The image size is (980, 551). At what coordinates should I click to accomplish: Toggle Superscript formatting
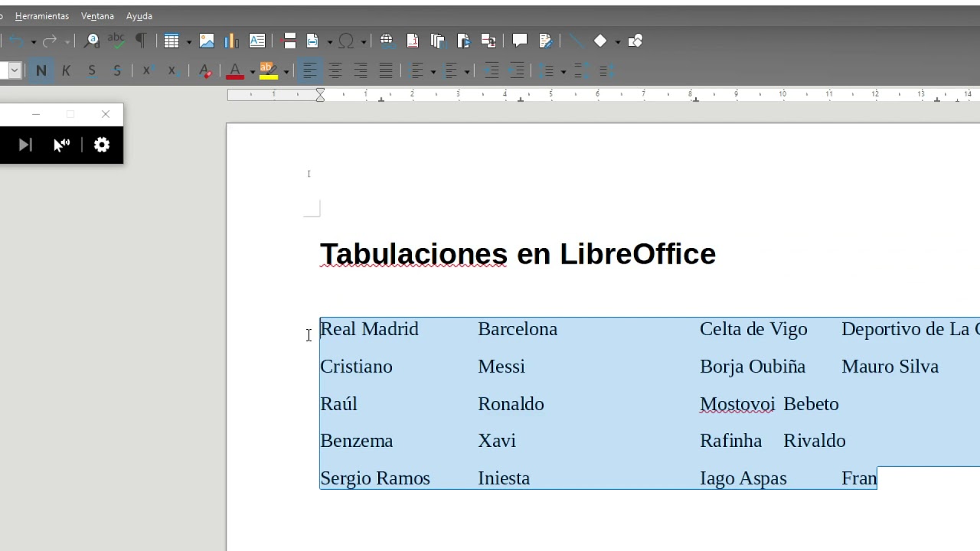(x=147, y=70)
